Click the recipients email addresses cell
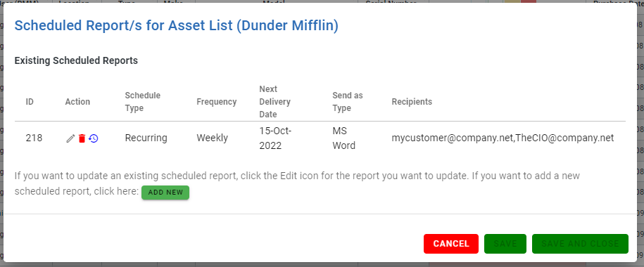644x267 pixels. point(503,138)
